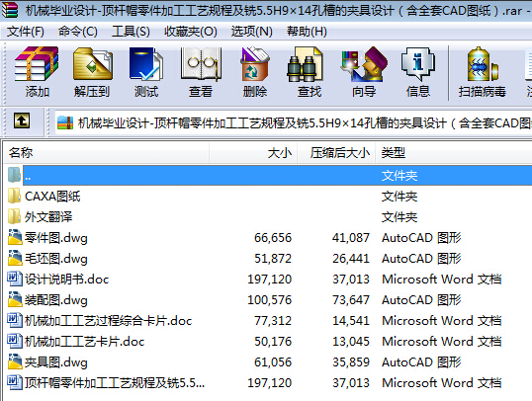Open the 文件(F) menu

pos(26,32)
